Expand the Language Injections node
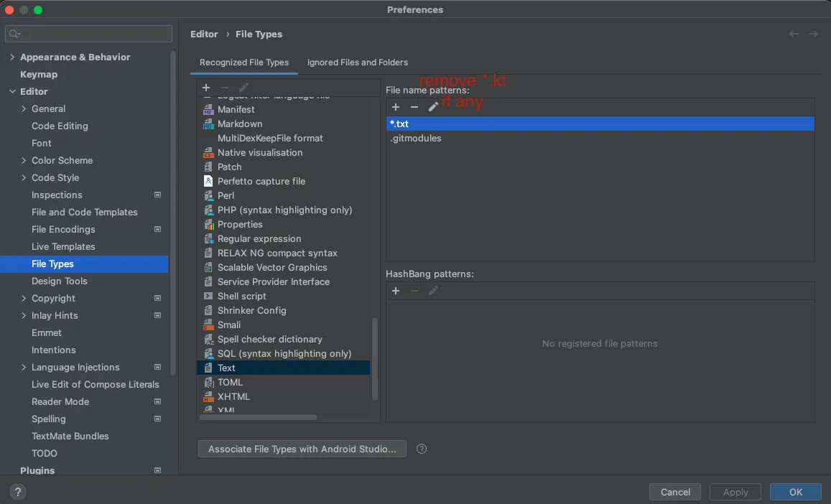 tap(24, 368)
